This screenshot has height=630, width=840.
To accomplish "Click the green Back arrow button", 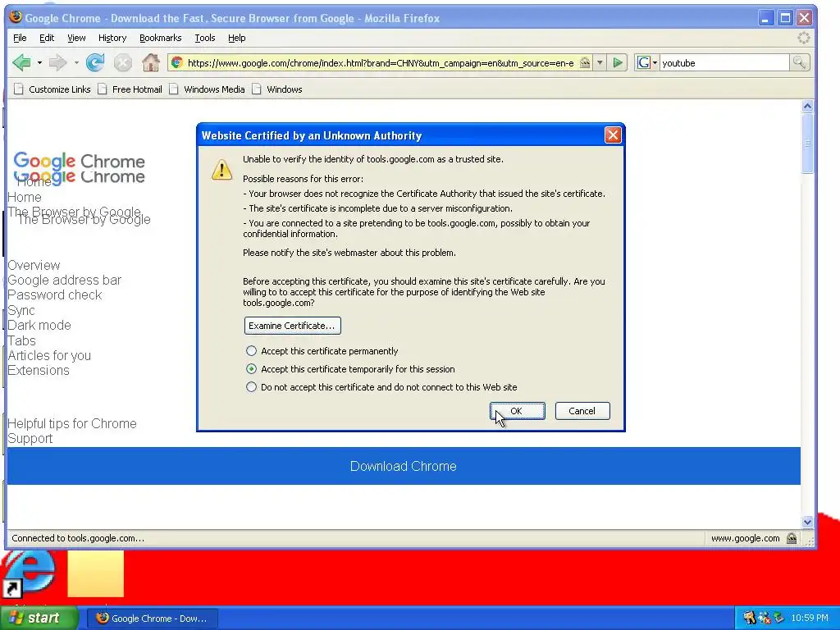I will (x=21, y=62).
